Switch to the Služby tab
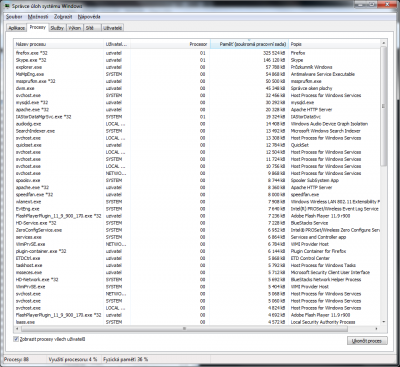400x367 pixels. coord(57,28)
